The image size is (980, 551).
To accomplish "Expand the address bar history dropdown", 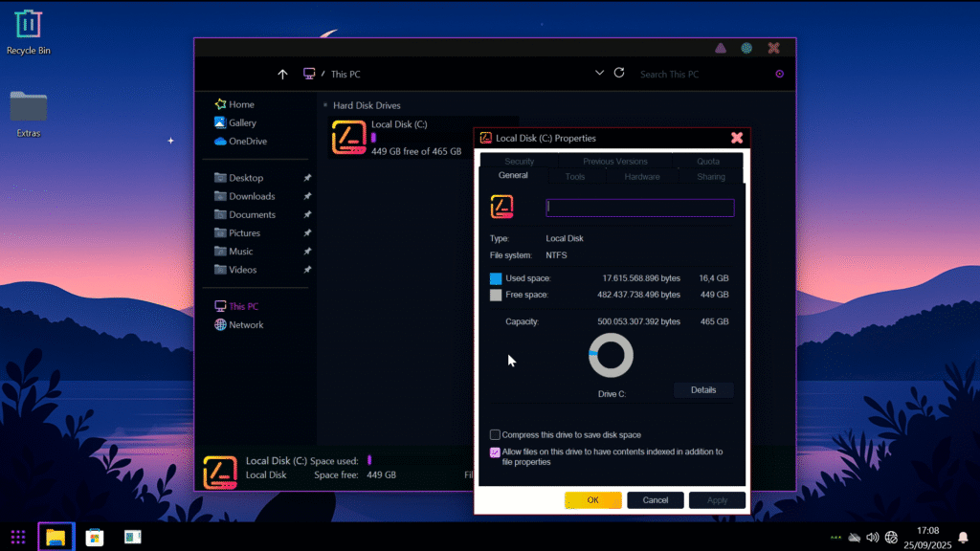I will pos(599,73).
